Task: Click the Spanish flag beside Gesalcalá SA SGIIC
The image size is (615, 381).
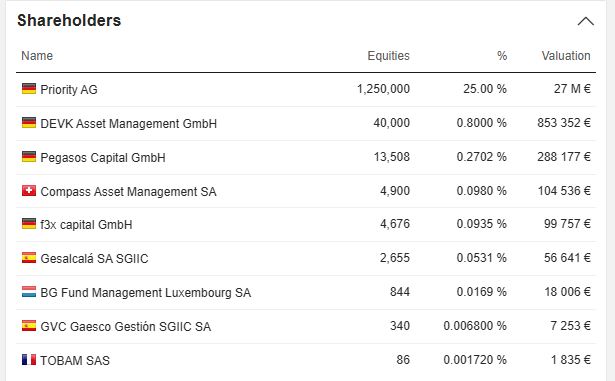Action: (x=29, y=258)
